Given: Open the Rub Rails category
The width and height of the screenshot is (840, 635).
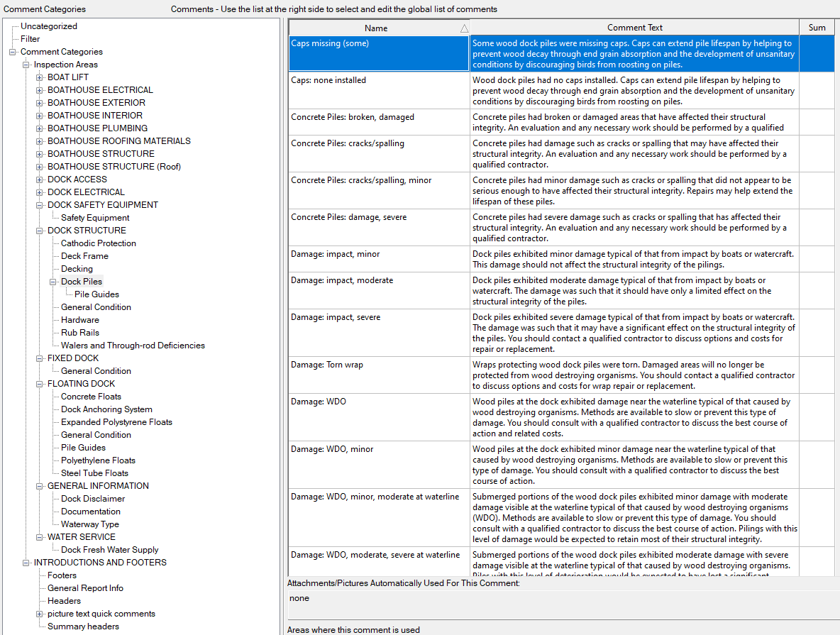Looking at the screenshot, I should click(80, 333).
